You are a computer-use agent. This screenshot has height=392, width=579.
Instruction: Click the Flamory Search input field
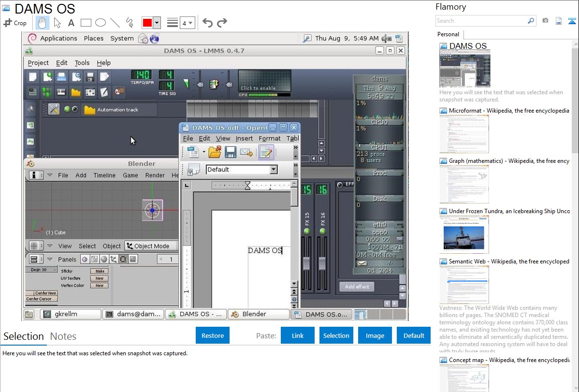481,21
